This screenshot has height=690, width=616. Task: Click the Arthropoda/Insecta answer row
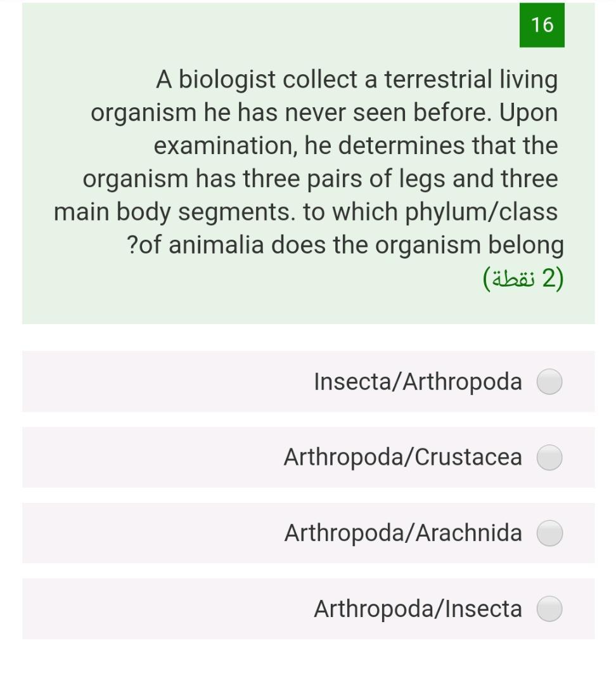(380, 609)
